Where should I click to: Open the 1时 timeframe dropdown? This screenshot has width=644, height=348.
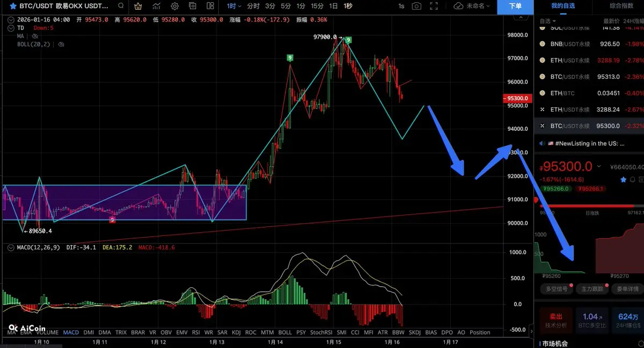pos(234,6)
